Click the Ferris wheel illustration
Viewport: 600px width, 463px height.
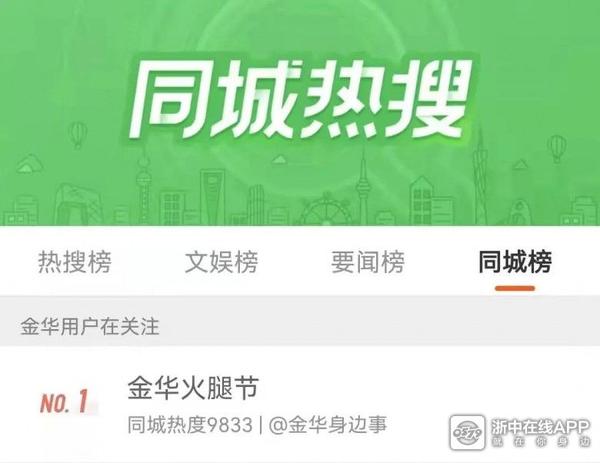click(x=326, y=209)
